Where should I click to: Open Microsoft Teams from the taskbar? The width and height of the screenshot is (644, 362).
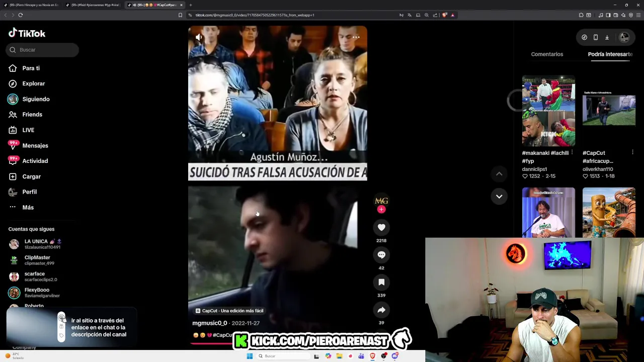(x=361, y=356)
